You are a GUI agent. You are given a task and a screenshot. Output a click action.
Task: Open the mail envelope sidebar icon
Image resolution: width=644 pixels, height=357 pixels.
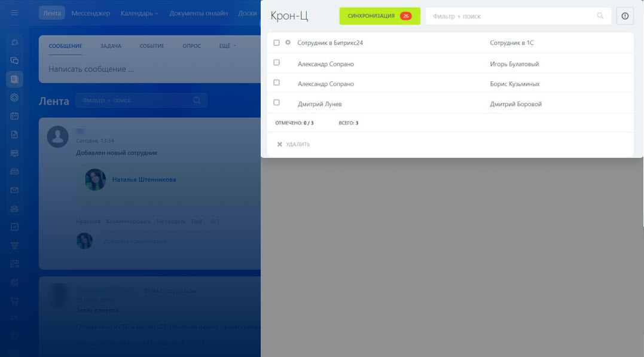(x=14, y=190)
